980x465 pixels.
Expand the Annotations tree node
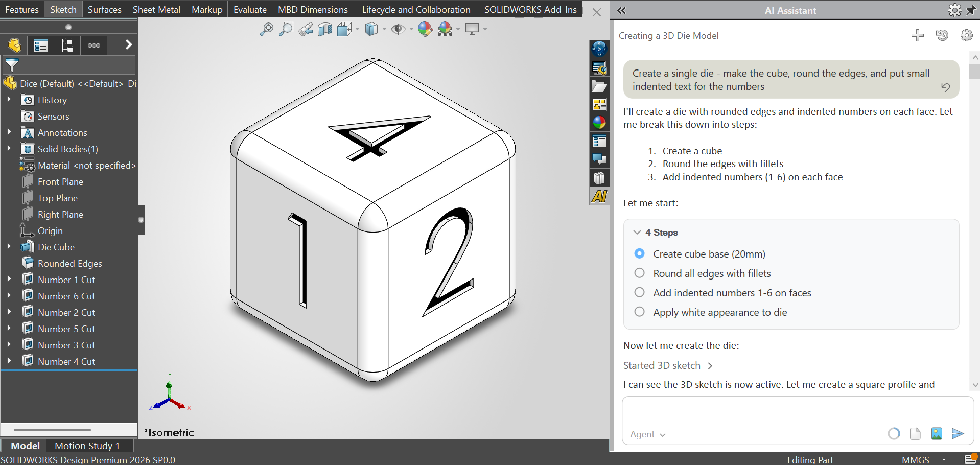coord(9,132)
